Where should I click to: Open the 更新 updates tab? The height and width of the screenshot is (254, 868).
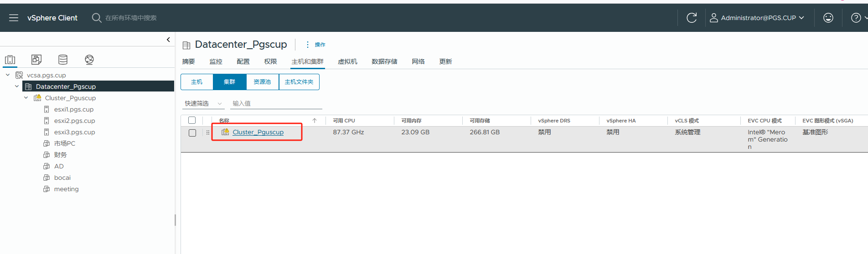pos(445,61)
